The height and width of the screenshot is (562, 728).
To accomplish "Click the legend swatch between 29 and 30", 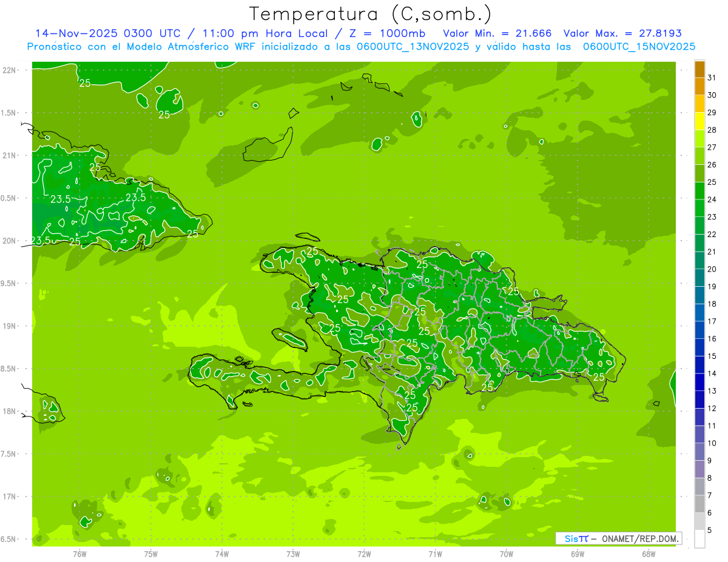I will click(x=699, y=104).
